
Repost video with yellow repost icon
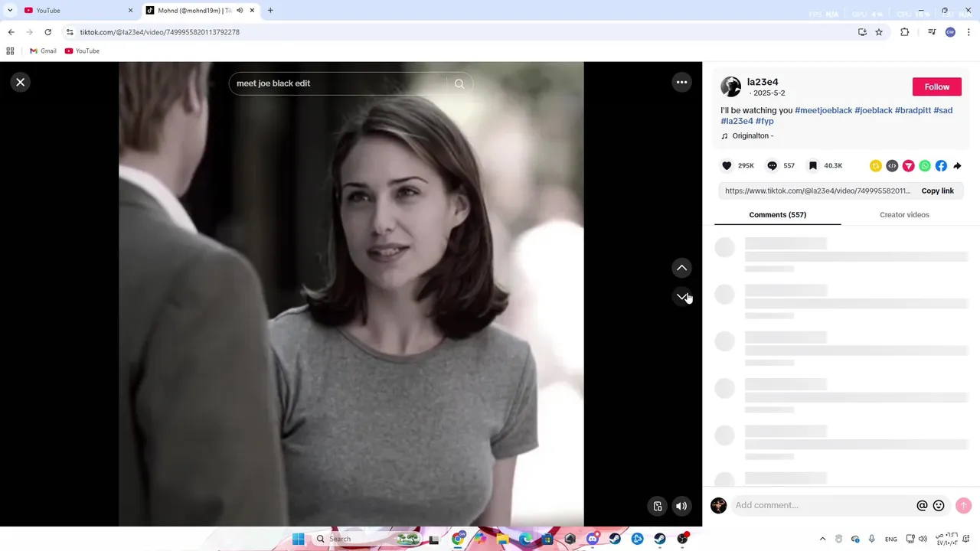[x=876, y=165]
